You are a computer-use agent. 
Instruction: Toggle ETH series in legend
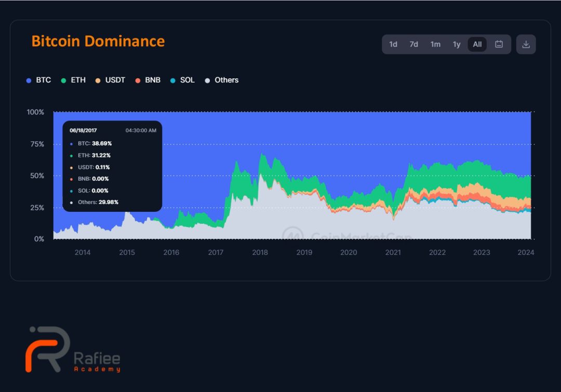click(73, 80)
